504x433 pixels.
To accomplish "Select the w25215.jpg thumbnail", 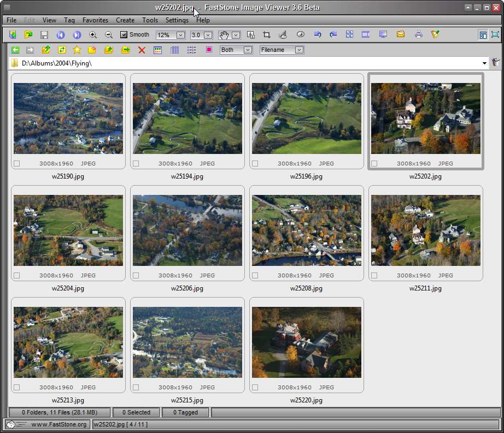I will [187, 342].
